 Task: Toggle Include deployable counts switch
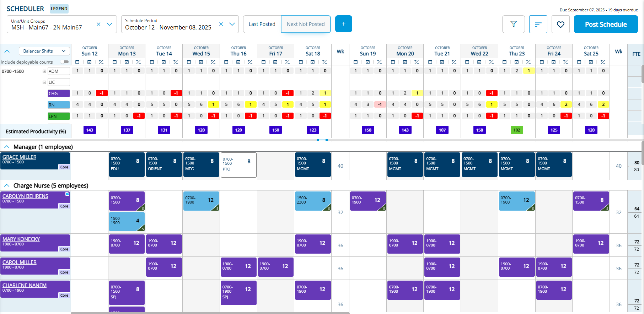pos(64,62)
